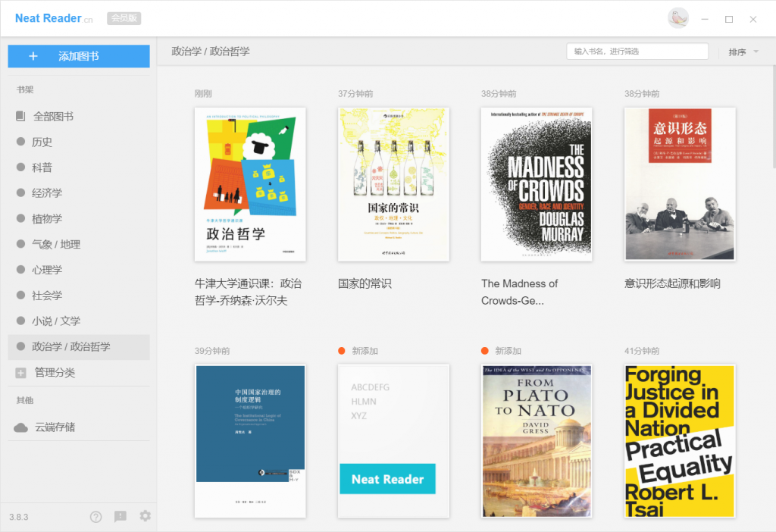This screenshot has height=532, width=776.
Task: Click the title text 国家的常识
Action: click(365, 283)
